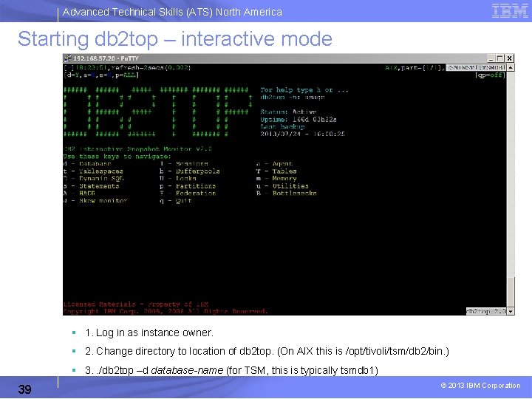
Task: Click the slide title 'Starting db2top – interactive mode'
Action: [x=175, y=38]
